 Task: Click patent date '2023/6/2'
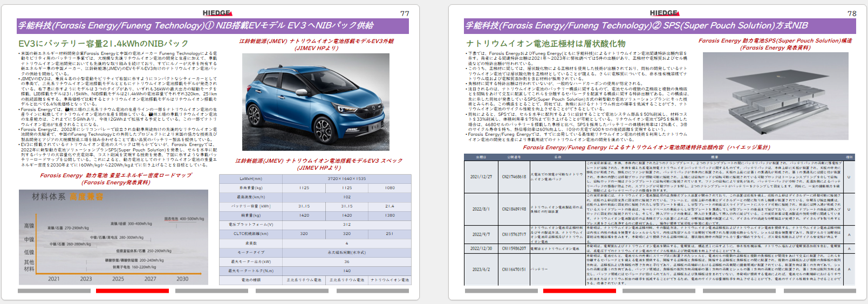[x=480, y=269]
